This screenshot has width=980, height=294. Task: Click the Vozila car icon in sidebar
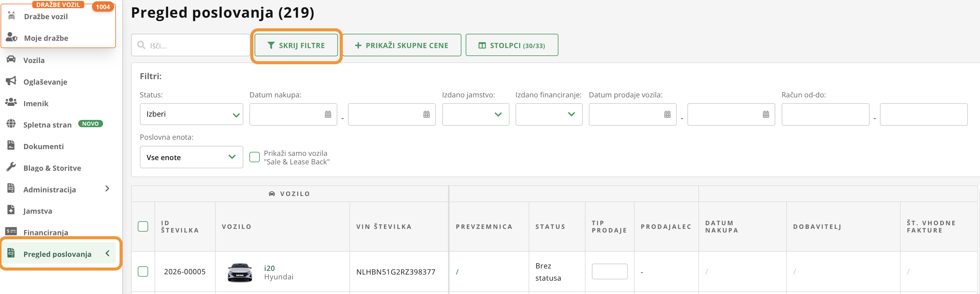11,59
